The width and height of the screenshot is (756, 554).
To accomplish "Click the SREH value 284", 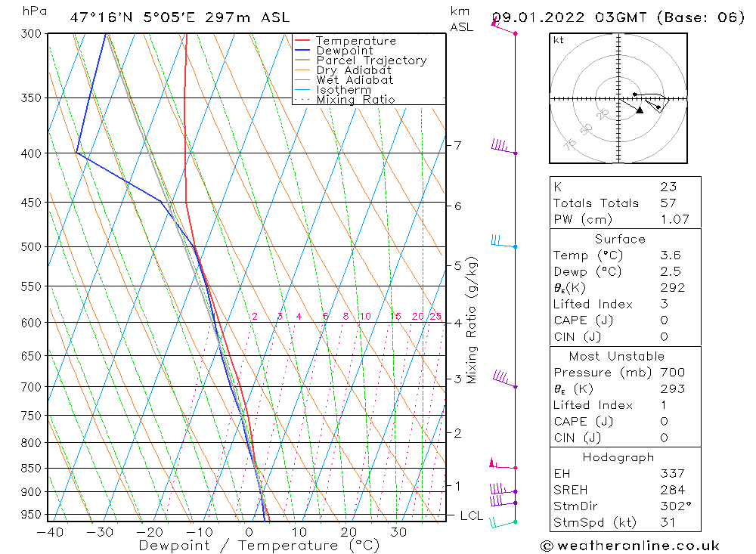I will 673,490.
